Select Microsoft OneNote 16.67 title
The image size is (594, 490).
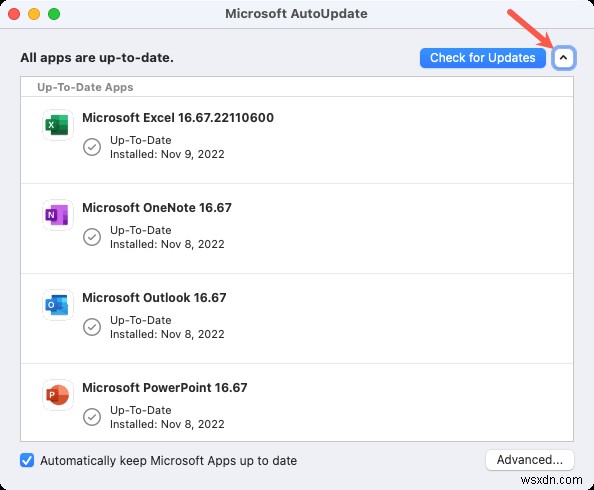[157, 208]
